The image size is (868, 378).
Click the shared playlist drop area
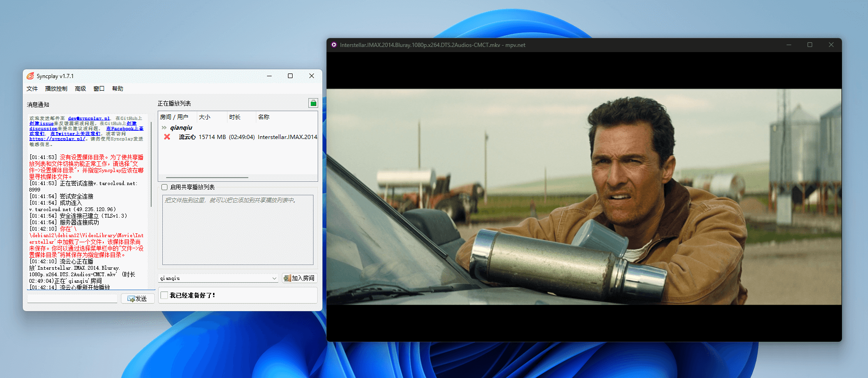238,230
